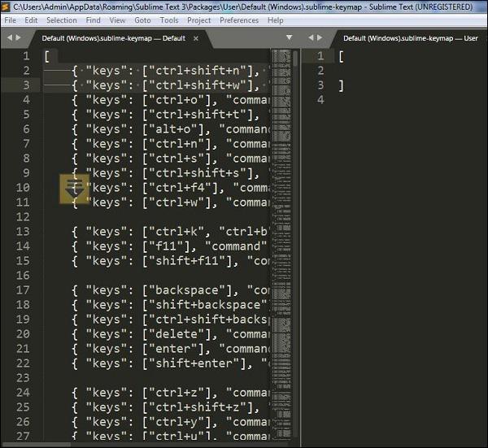Click the opening bracket on line 1 of Default keymap

coord(47,57)
